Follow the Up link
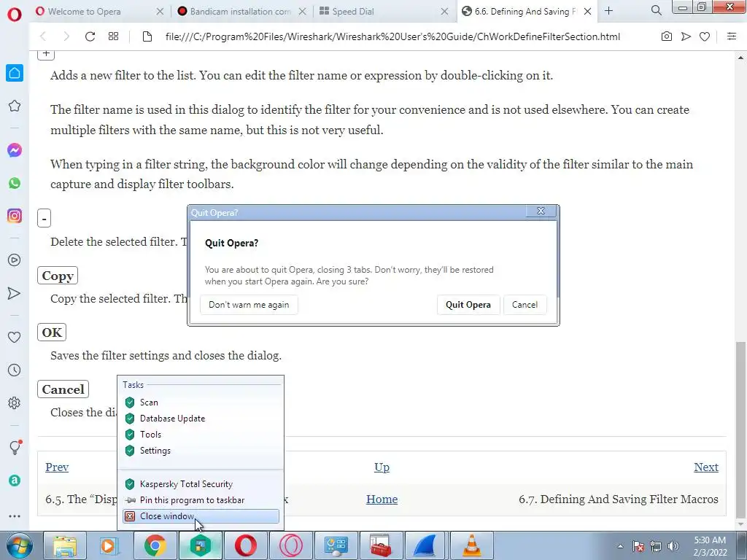 click(382, 467)
